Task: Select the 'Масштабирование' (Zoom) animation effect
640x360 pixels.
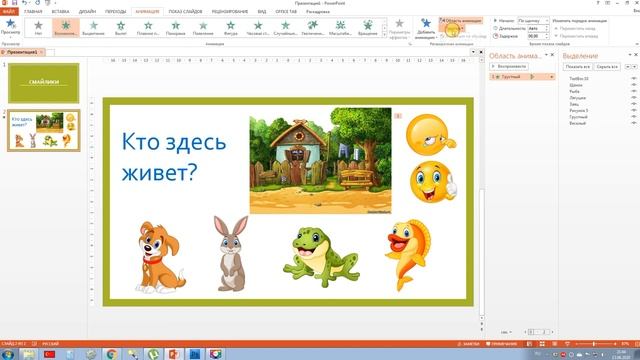Action: pos(340,28)
